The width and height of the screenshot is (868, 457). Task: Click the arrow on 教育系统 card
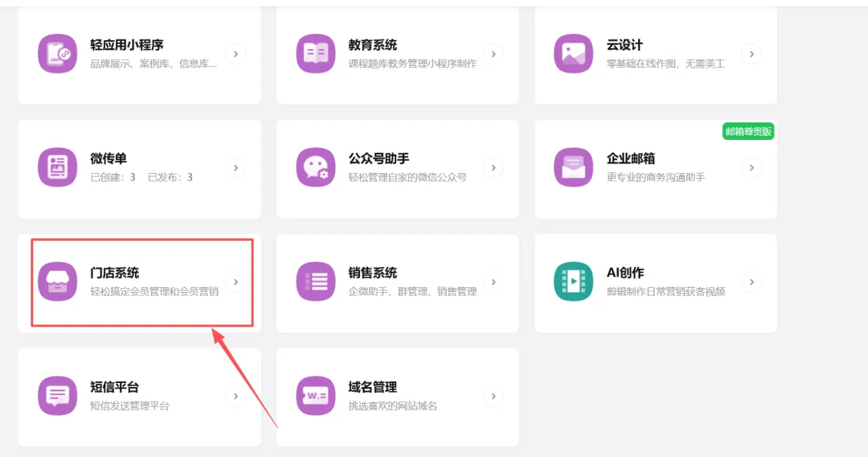[493, 54]
